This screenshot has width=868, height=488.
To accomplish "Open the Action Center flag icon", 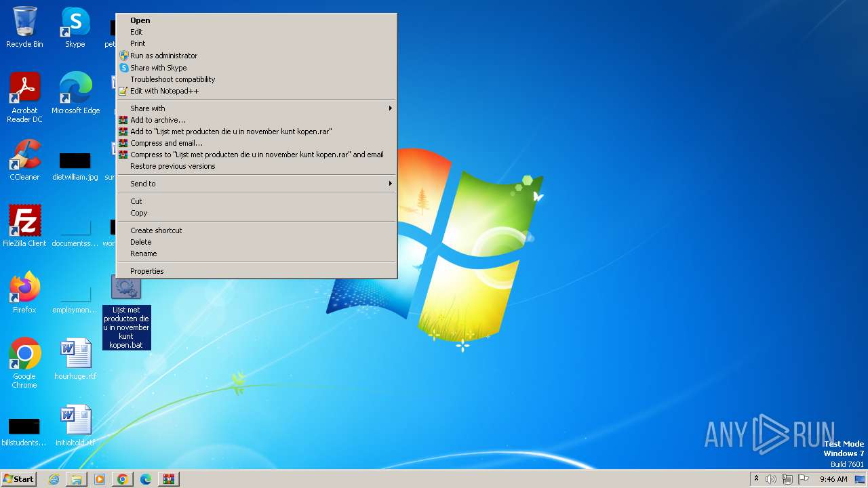I will 804,479.
